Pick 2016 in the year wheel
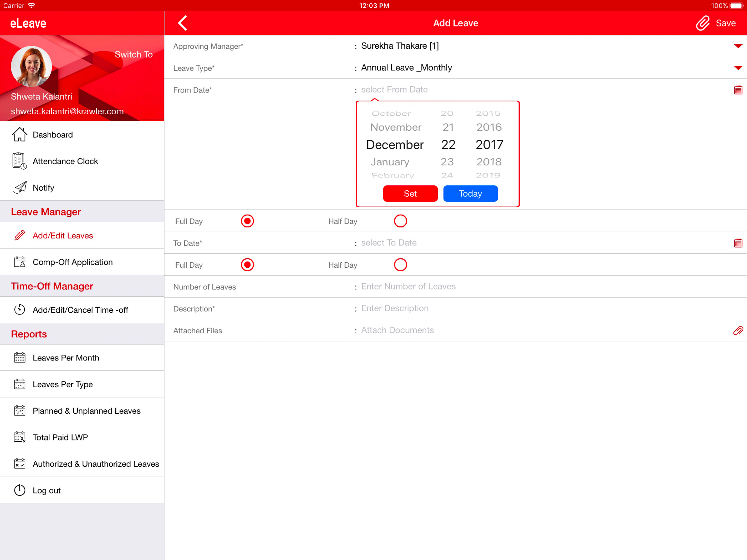This screenshot has height=560, width=747. click(x=489, y=127)
